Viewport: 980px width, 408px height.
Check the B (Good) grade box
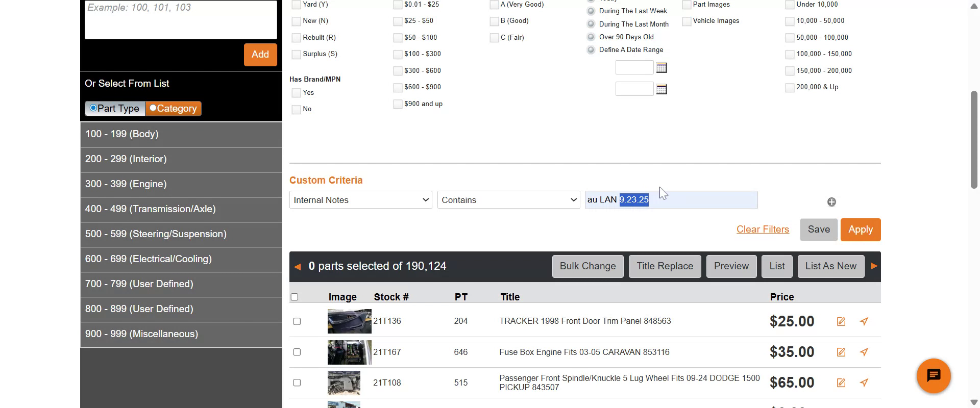(x=494, y=21)
